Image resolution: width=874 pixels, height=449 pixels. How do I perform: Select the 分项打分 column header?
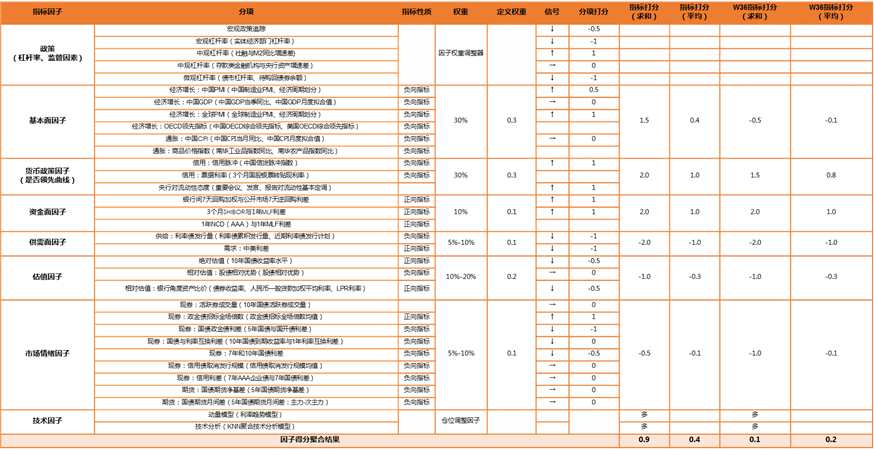(x=594, y=12)
